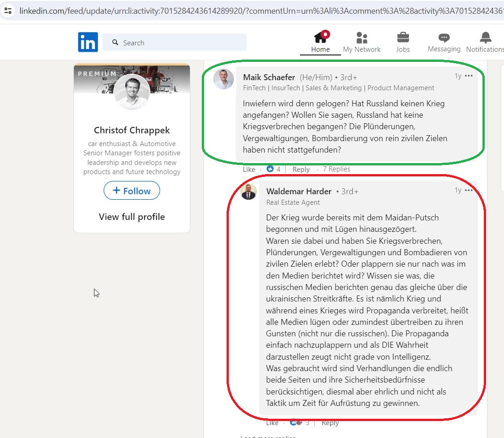Open Waldemar Harder's profile picture
Image resolution: width=504 pixels, height=438 pixels.
click(x=249, y=192)
